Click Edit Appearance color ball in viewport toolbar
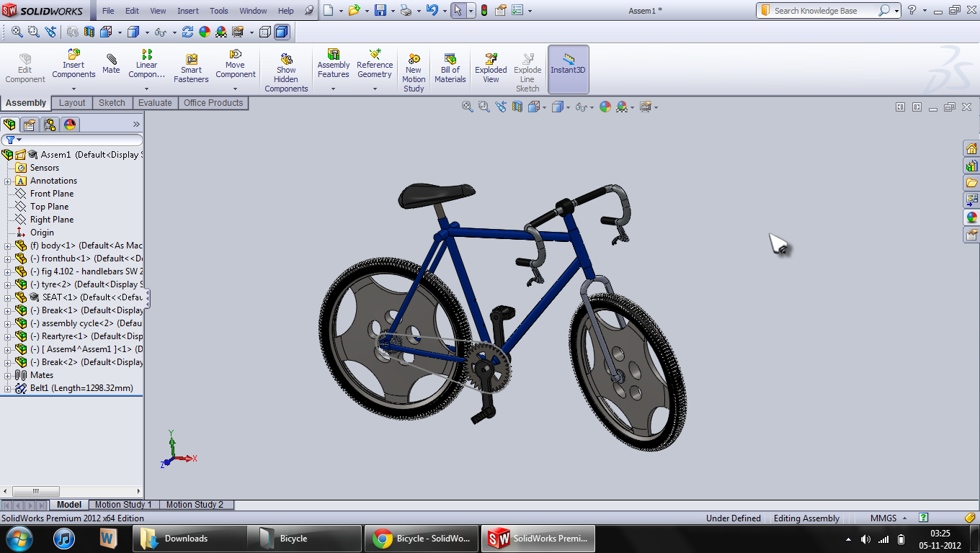 [x=605, y=107]
